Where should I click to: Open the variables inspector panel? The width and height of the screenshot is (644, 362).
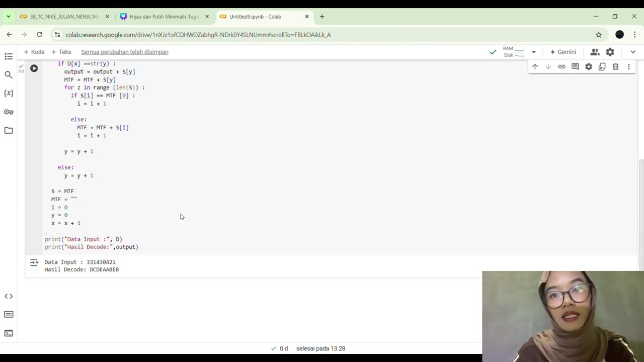pos(9,94)
